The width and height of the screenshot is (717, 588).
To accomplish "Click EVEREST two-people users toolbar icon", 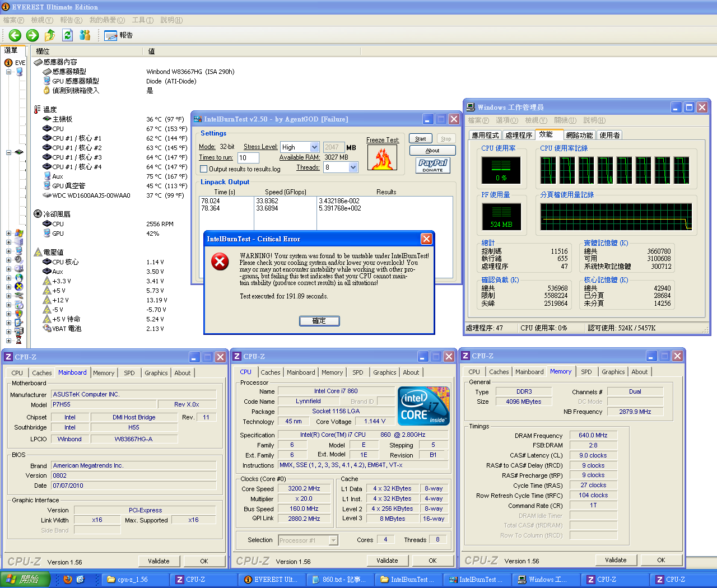I will click(x=85, y=35).
